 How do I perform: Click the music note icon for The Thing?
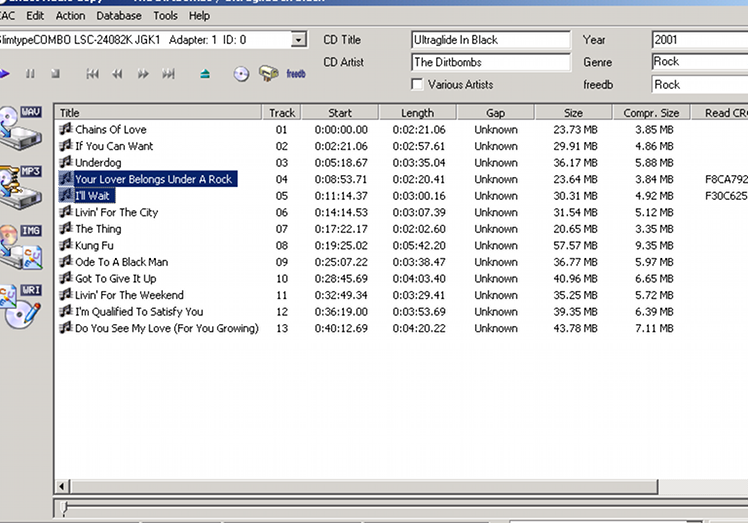[x=66, y=228]
